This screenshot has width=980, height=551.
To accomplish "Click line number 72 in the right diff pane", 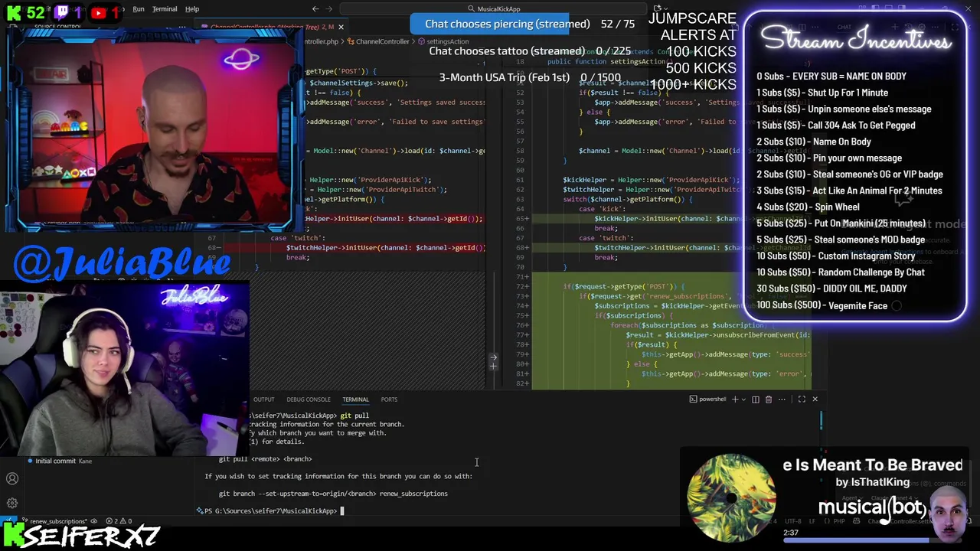I will (x=521, y=286).
